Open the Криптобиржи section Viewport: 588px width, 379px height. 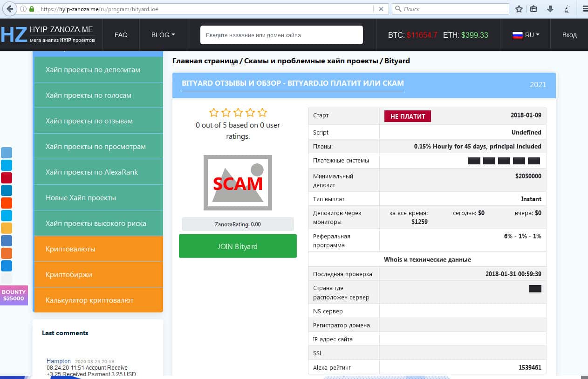point(98,275)
